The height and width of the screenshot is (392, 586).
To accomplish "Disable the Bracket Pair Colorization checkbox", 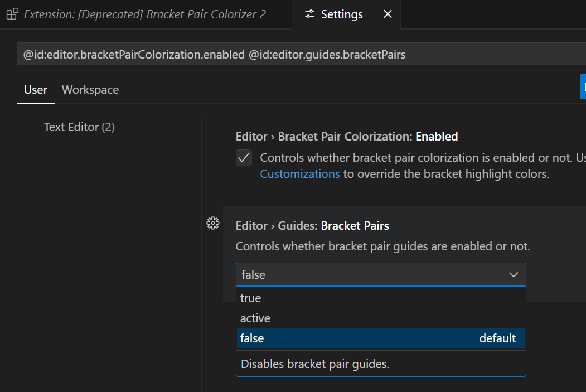I will tap(244, 158).
